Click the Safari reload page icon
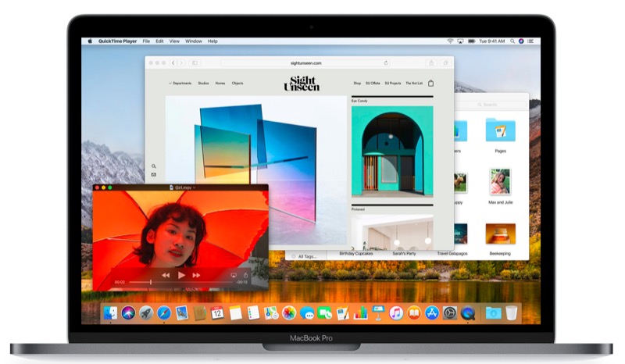Viewport: 625px width, 364px height. [x=386, y=62]
